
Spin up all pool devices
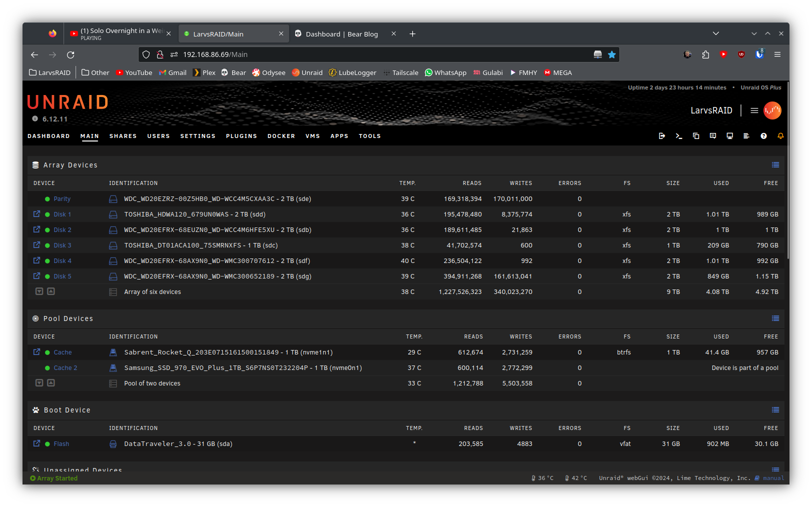pyautogui.click(x=51, y=383)
